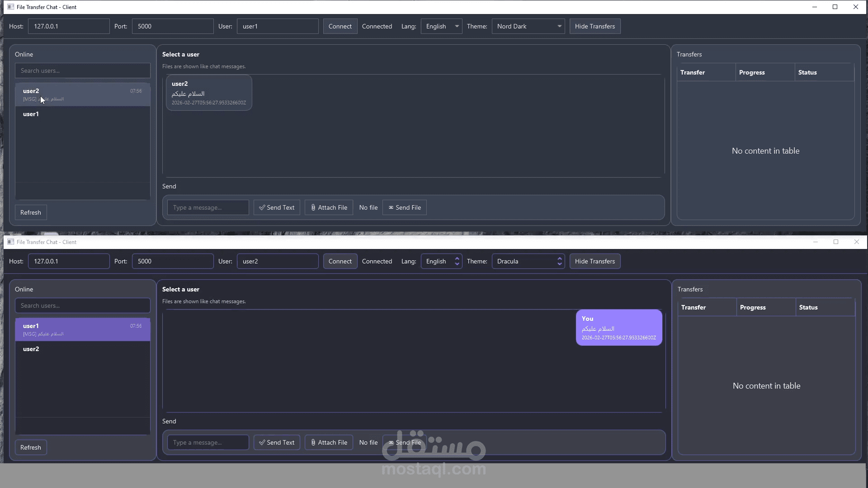Image resolution: width=868 pixels, height=488 pixels.
Task: Click message input field in bottom window
Action: [208, 442]
